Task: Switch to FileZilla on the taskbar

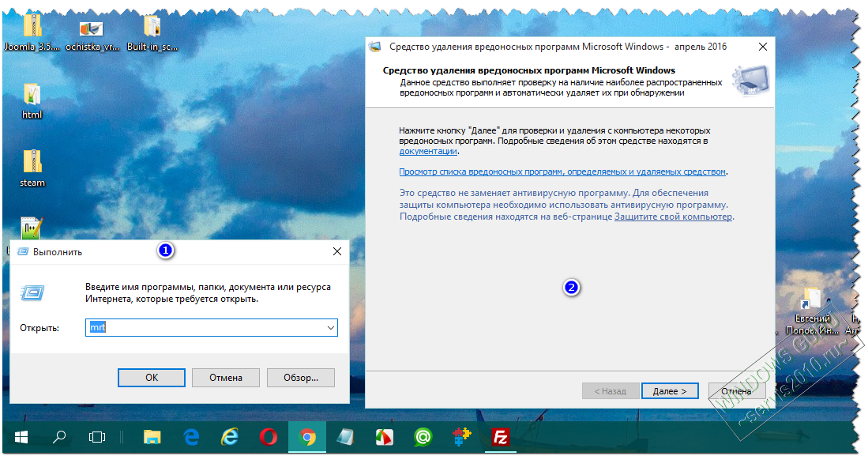Action: 501,438
